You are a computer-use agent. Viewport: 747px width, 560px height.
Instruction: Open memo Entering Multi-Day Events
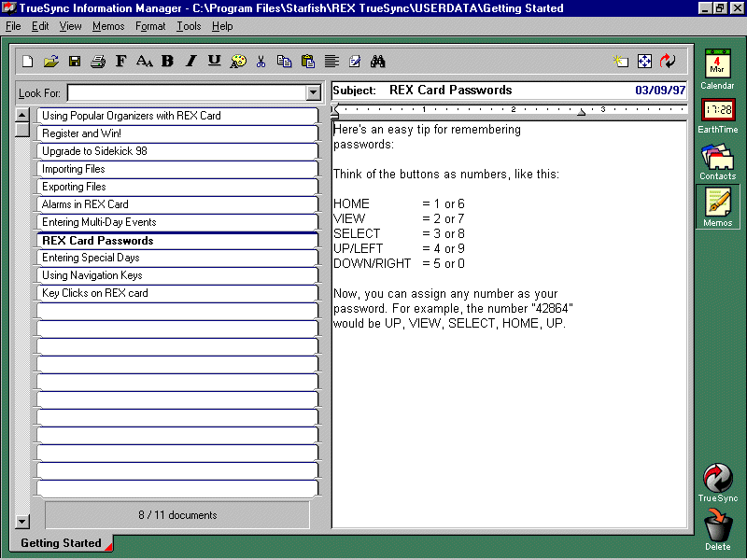click(x=177, y=222)
